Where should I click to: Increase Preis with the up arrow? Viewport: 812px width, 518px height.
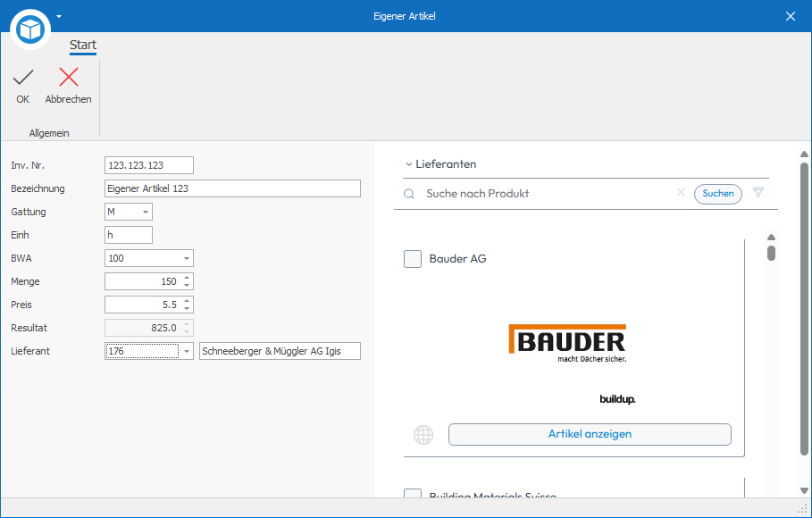point(187,301)
